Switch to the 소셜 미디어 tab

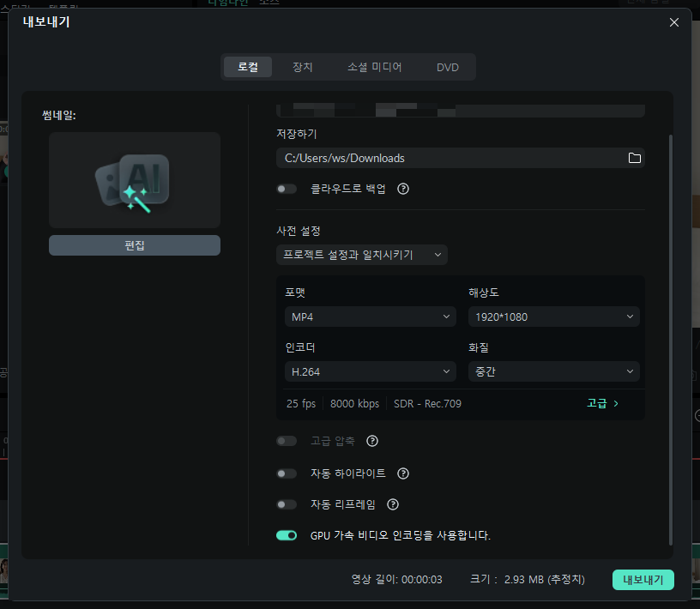click(x=375, y=67)
